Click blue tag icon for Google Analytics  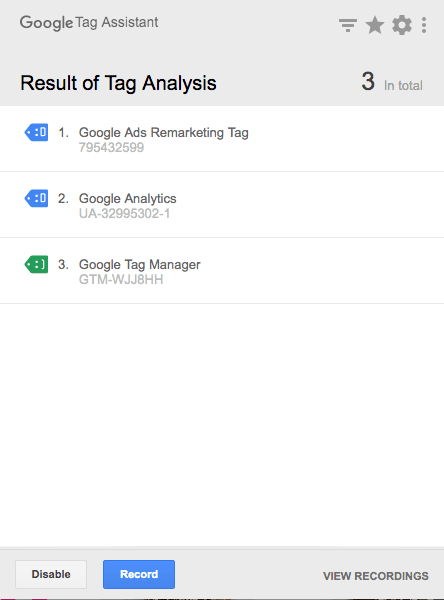click(36, 199)
